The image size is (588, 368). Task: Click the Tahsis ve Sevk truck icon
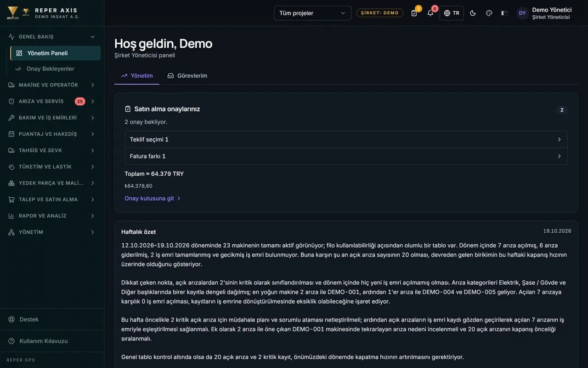tap(11, 150)
